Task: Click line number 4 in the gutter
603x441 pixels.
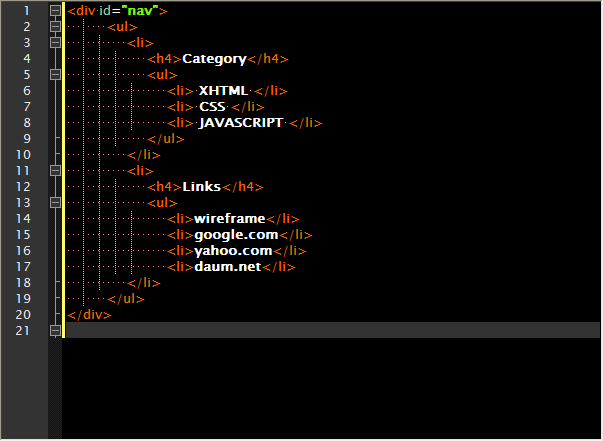Action: pyautogui.click(x=27, y=58)
